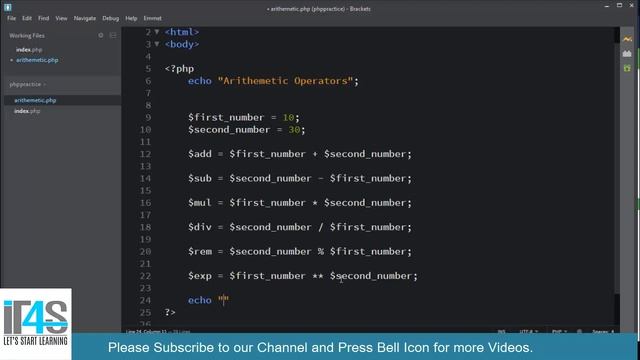Click the Spaces indentation setting in status bar
Viewport: 640px width, 360px height.
point(603,331)
